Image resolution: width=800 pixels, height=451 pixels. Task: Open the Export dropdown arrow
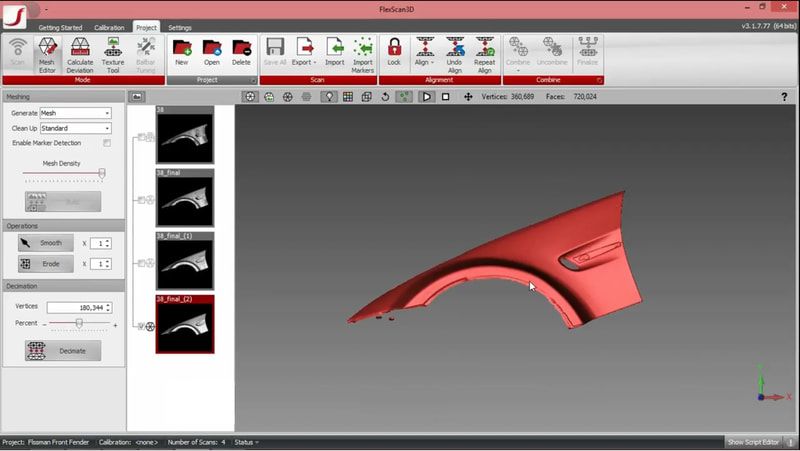315,62
